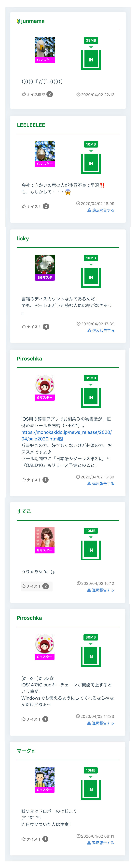Click licky's dog avatar with SGマスター badge
Image resolution: width=137 pixels, height=868 pixels.
click(45, 267)
